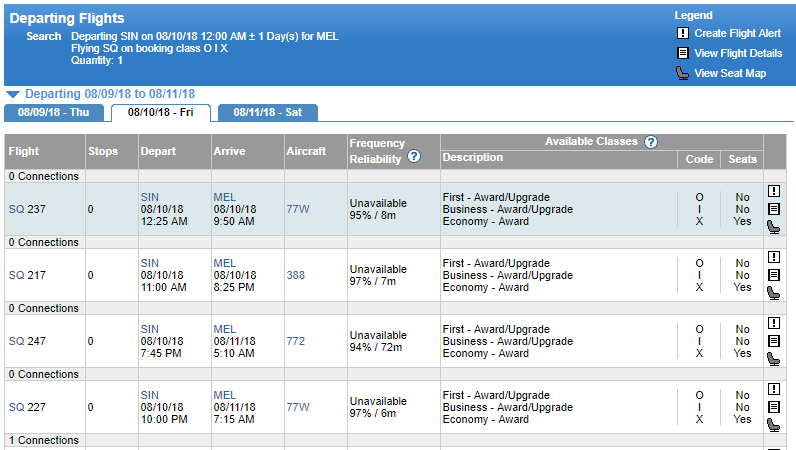Click MEL arrival airport for SQ 247

[x=224, y=329]
